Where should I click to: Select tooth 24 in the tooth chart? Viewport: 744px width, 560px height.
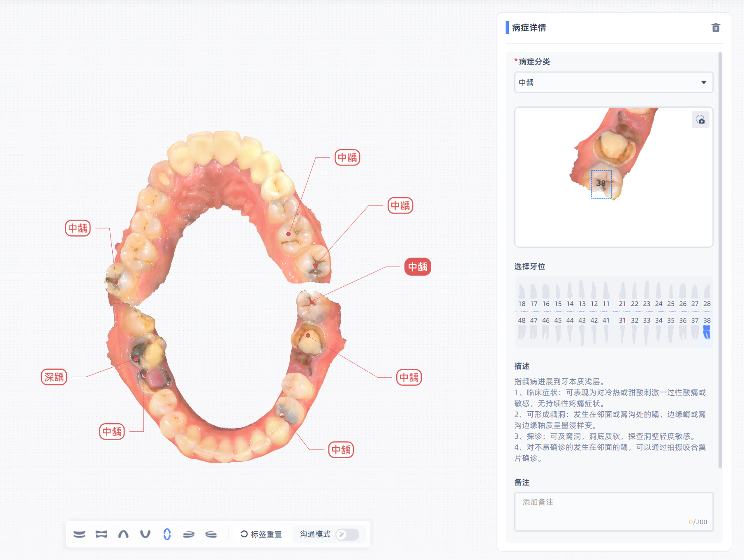[659, 295]
